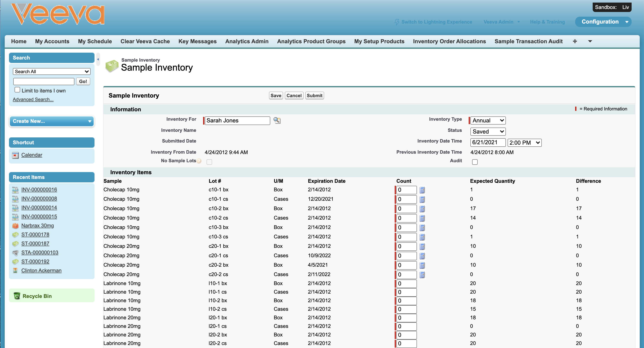The height and width of the screenshot is (348, 644).
Task: Click calculator icon for c10-3 bx row
Action: pyautogui.click(x=422, y=228)
